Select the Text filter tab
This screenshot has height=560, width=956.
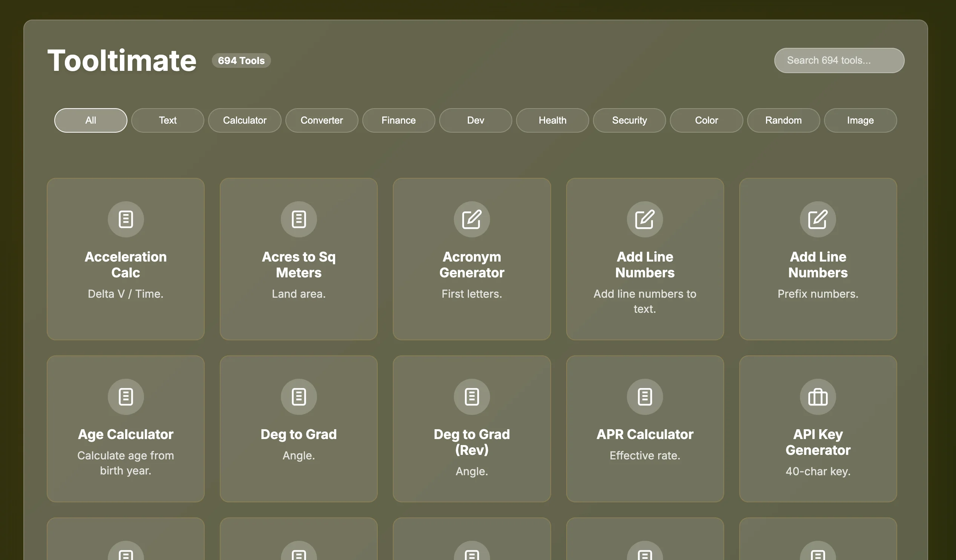[167, 120]
